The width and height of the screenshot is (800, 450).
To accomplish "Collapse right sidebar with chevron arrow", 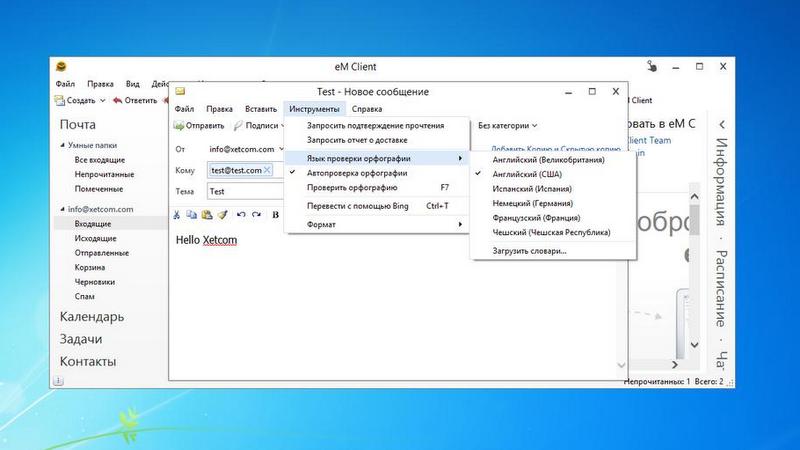I will coord(722,124).
